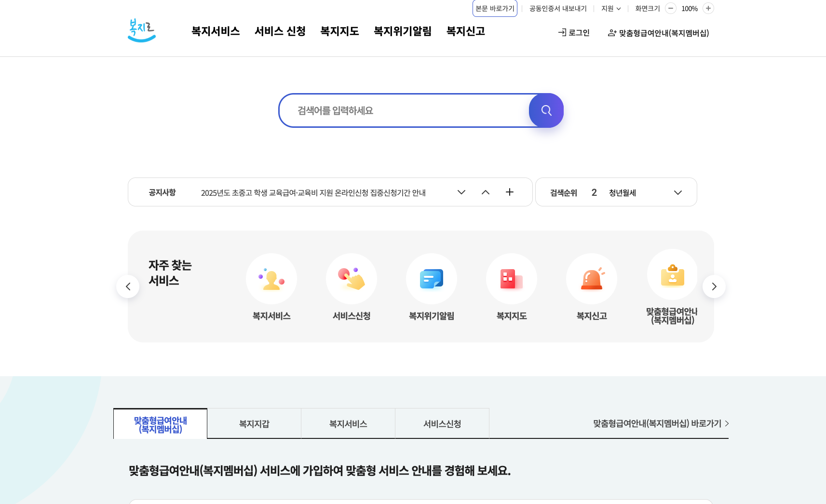Screen dimensions: 826x504
Task: Increase screen size with plus button
Action: [x=708, y=8]
